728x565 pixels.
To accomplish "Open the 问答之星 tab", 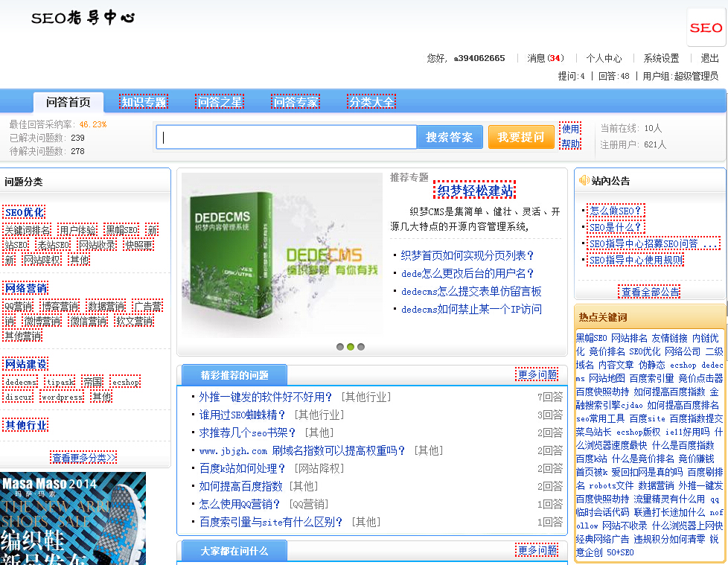I will click(220, 102).
